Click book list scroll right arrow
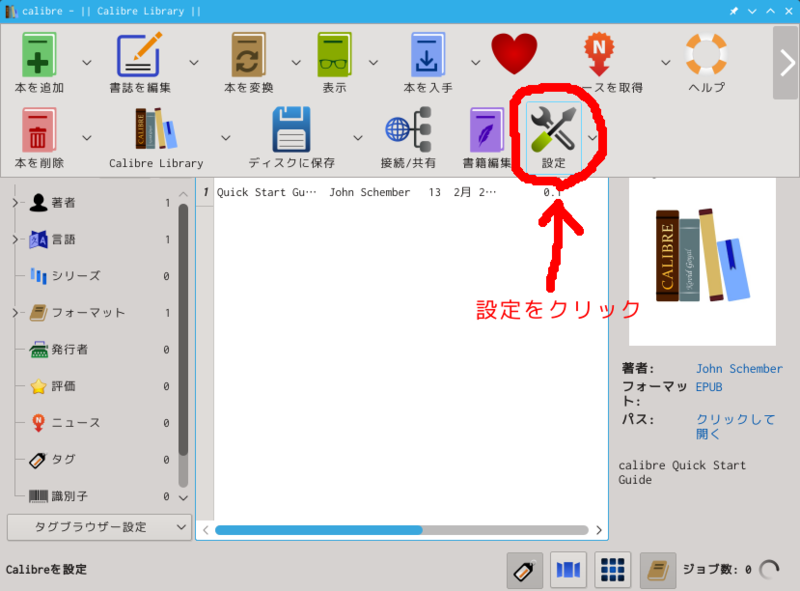This screenshot has width=800, height=591. pos(599,530)
